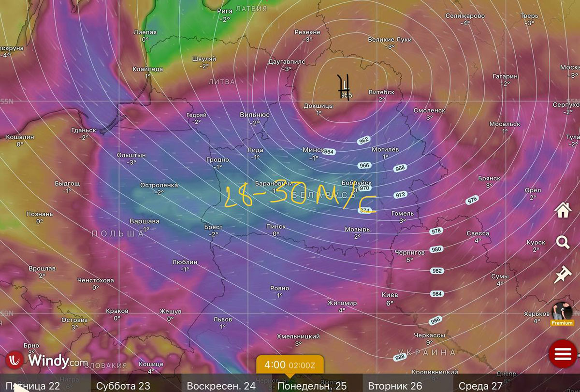
Task: Click the Вильнюс city label
Action: coord(255,115)
